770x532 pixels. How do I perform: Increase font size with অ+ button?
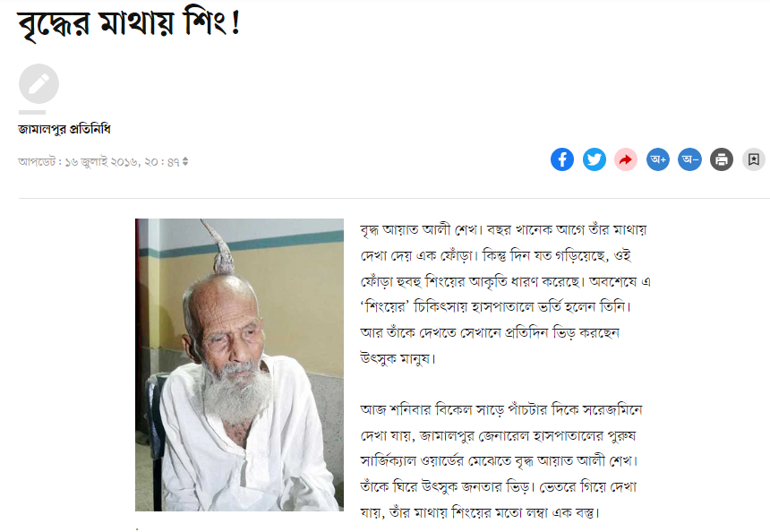[x=658, y=159]
